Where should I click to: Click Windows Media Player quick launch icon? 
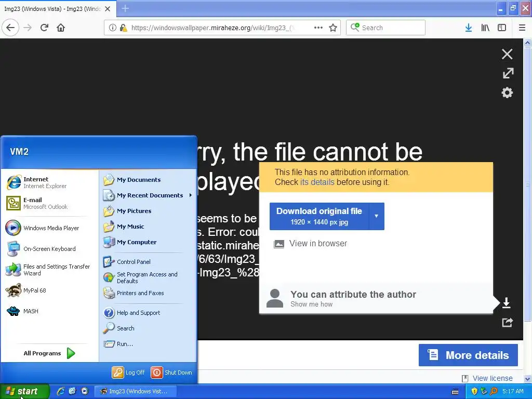[85, 391]
